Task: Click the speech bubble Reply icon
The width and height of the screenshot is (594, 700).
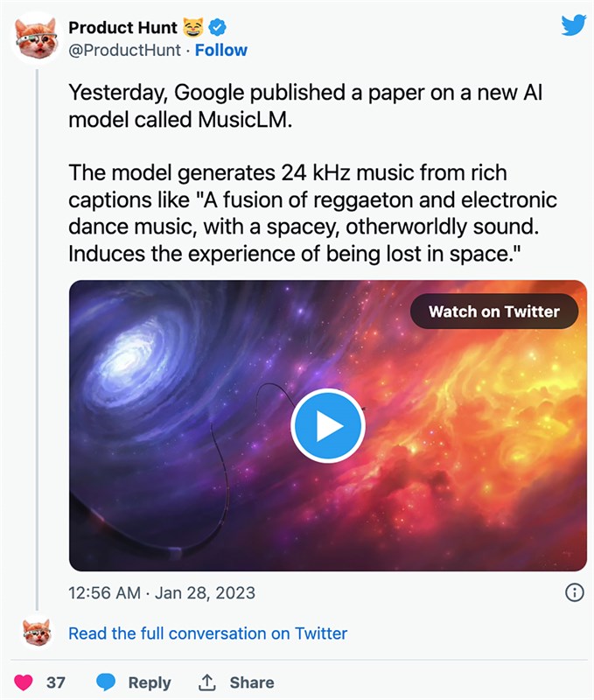Action: point(105,682)
